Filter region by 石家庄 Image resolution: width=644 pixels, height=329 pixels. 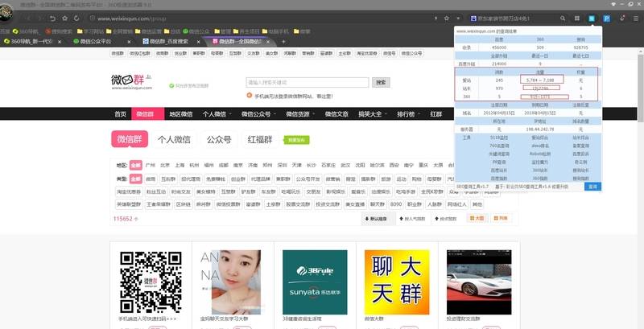328,166
